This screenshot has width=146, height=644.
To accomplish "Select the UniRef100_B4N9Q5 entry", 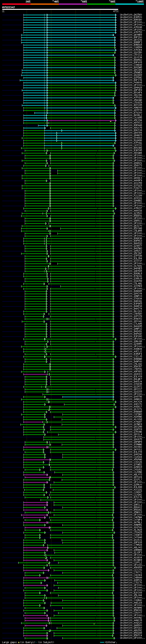I will (x=131, y=291).
